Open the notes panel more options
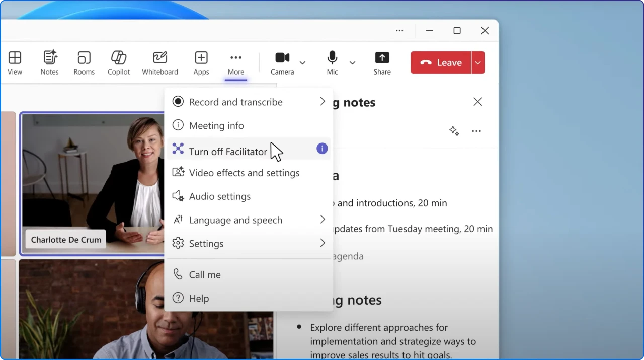Screen dimensions: 644x360 (x=476, y=131)
